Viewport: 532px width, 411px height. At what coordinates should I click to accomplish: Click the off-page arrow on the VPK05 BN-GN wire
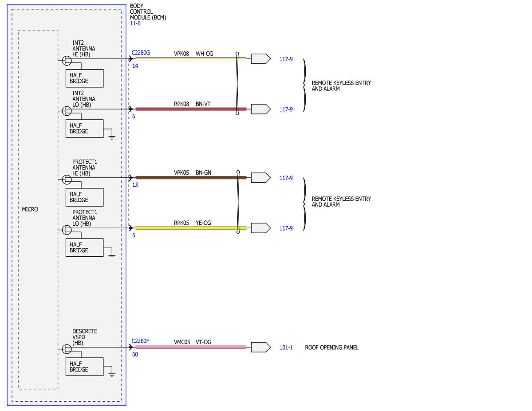(x=260, y=178)
